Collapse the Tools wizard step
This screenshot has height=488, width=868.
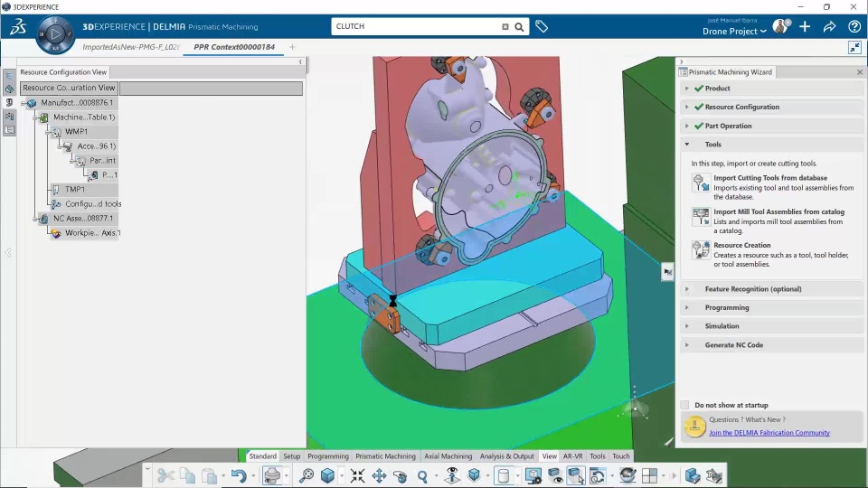(687, 145)
